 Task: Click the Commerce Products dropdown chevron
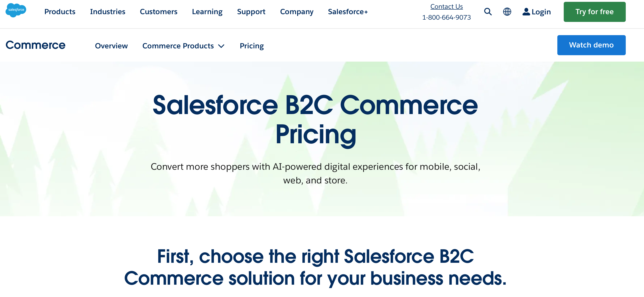click(x=222, y=46)
